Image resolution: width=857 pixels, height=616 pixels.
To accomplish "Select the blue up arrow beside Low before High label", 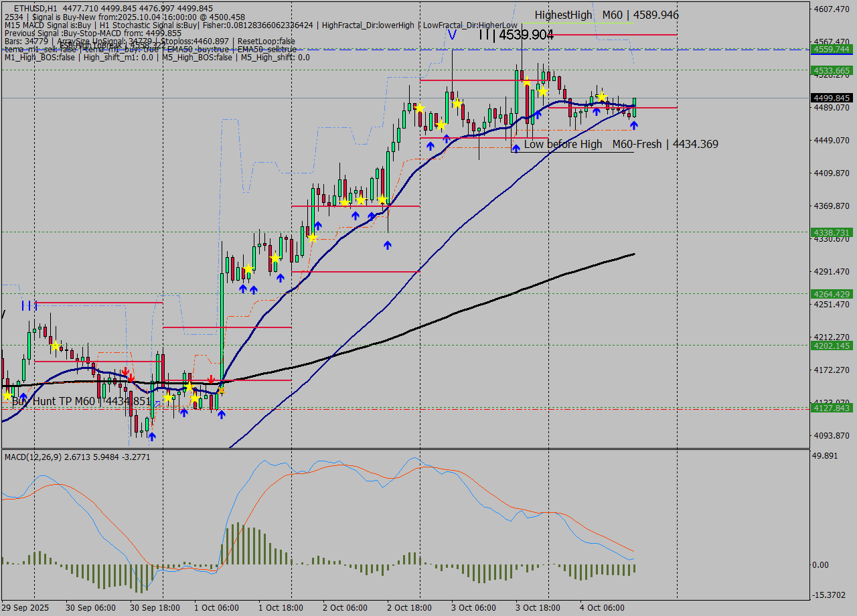I will point(516,148).
